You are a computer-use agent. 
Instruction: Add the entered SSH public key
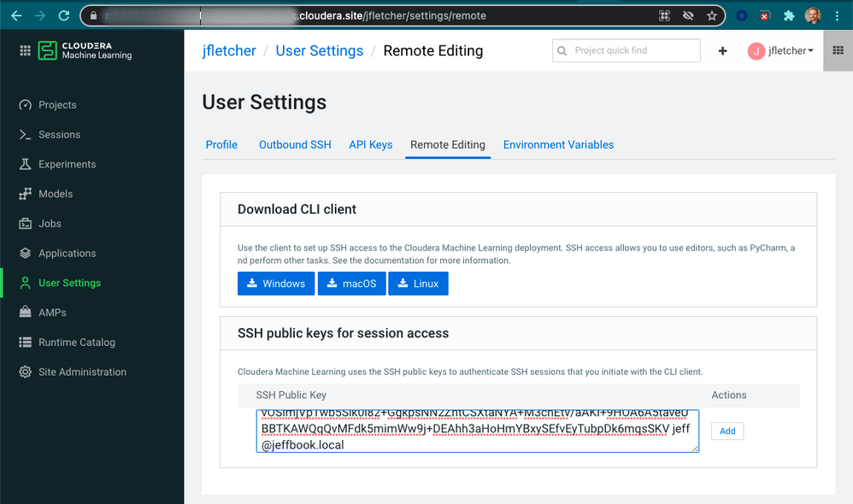(727, 431)
